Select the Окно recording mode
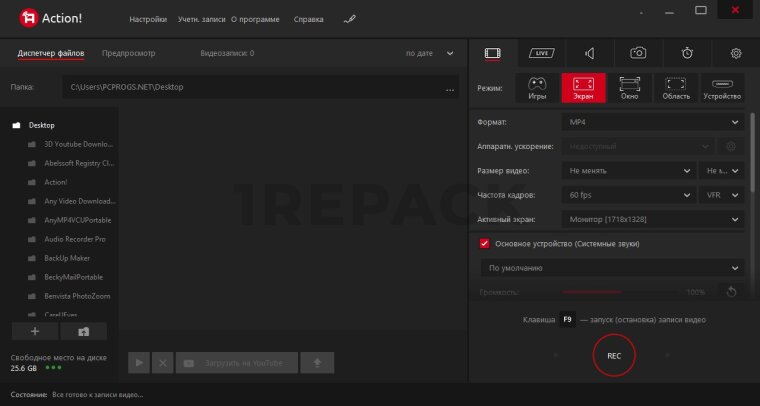760x406 pixels. pyautogui.click(x=630, y=88)
